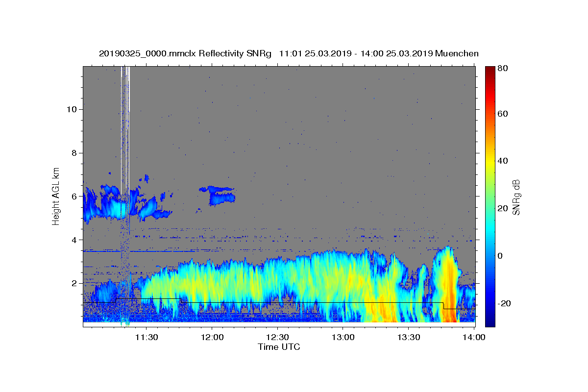Screen dimensions: 588x392
Task: Click the colorbar value 0
Action: click(500, 256)
